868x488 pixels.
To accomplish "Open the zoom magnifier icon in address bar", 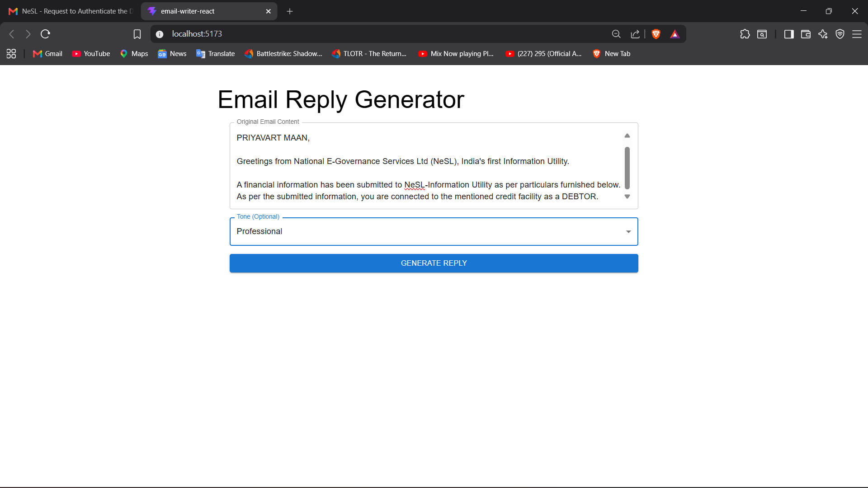I will click(616, 34).
